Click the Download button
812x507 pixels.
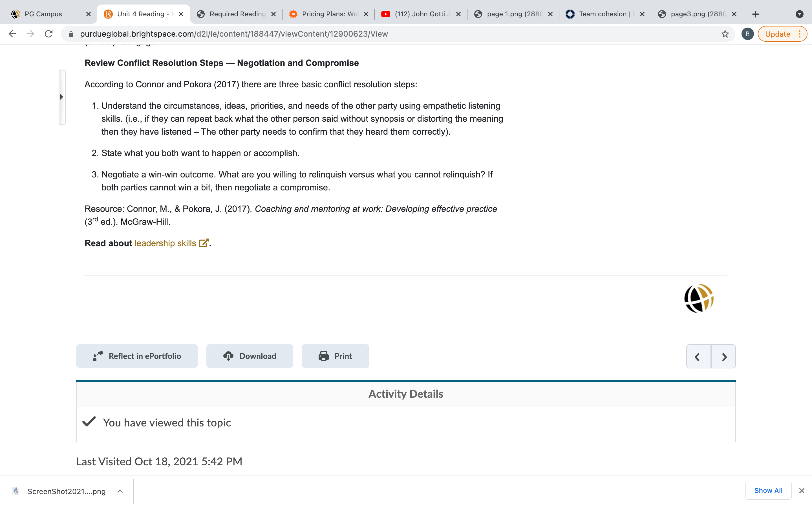click(x=250, y=356)
